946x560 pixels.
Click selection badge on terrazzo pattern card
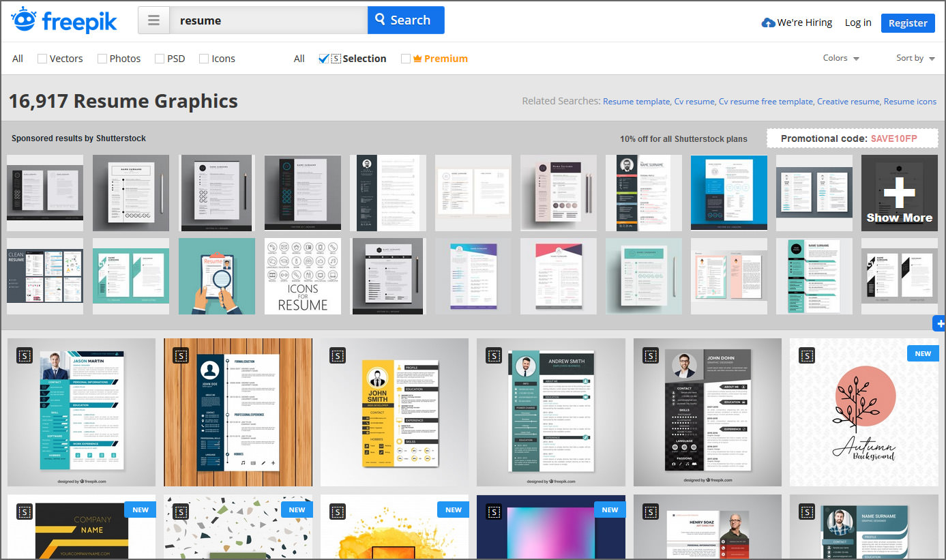181,512
